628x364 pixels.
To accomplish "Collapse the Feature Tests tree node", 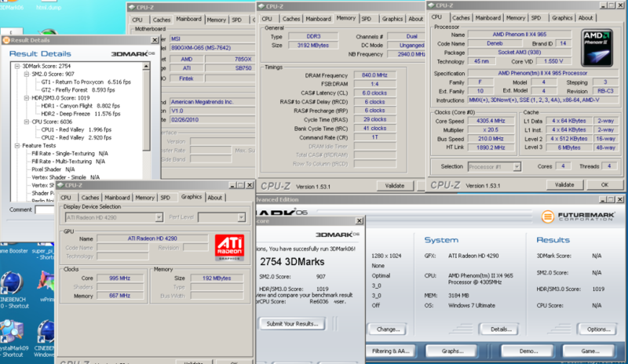I will coord(16,145).
